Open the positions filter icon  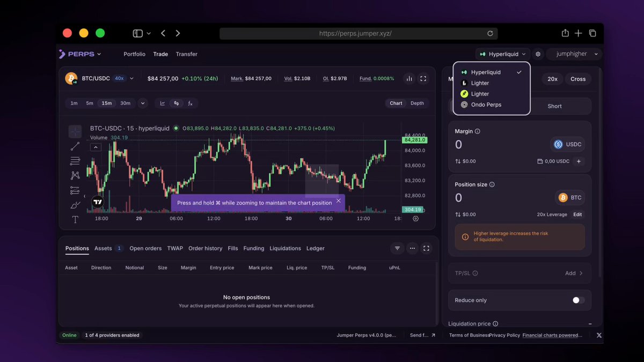tap(397, 248)
